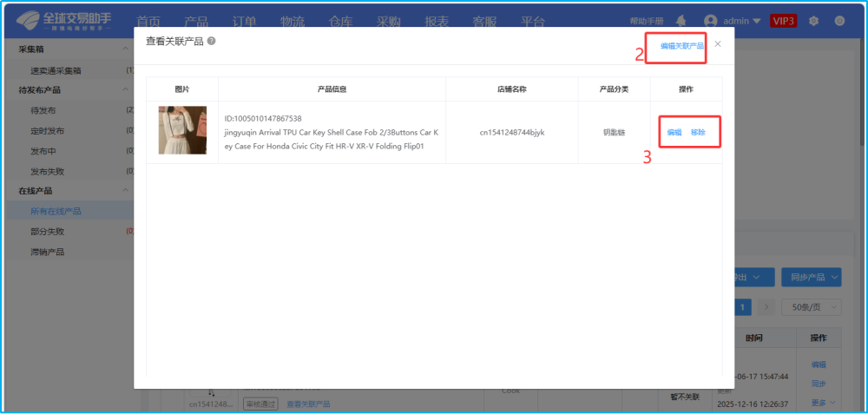868x414 pixels.
Task: Open the 客服 top menu
Action: (x=485, y=22)
